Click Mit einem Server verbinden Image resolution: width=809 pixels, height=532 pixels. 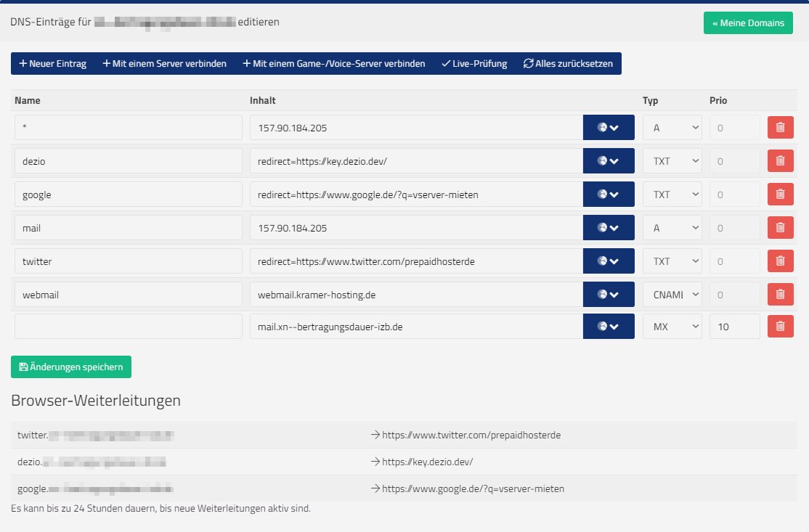coord(165,63)
